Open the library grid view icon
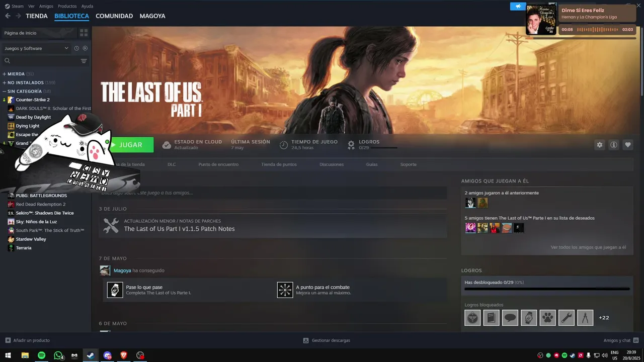The height and width of the screenshot is (362, 644). 84,33
